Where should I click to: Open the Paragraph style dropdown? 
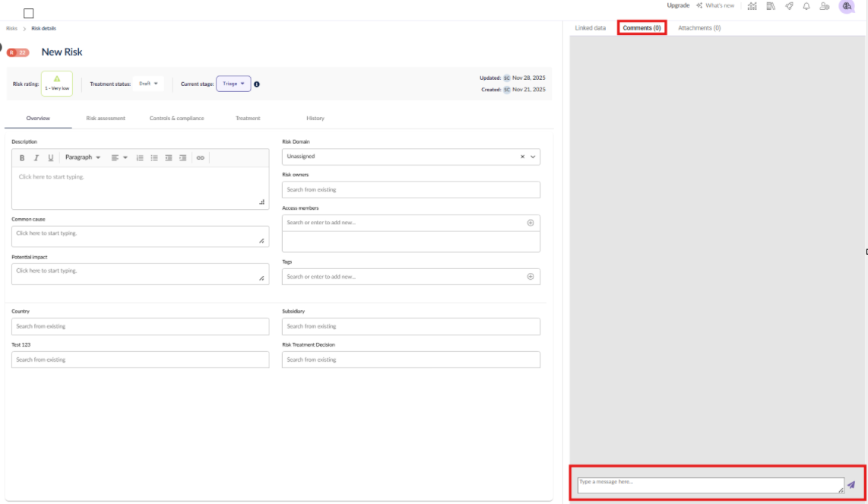tap(83, 157)
